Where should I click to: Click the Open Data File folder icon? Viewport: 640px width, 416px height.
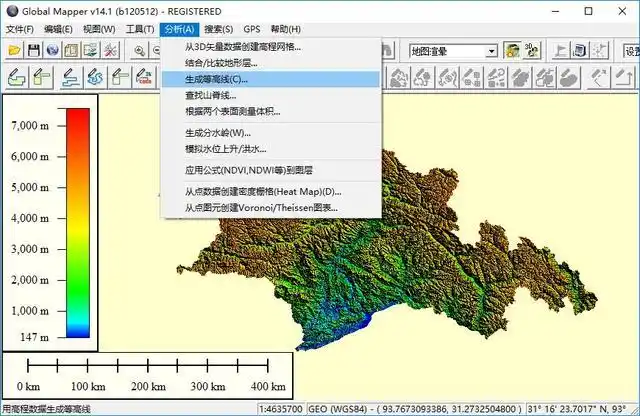point(14,50)
